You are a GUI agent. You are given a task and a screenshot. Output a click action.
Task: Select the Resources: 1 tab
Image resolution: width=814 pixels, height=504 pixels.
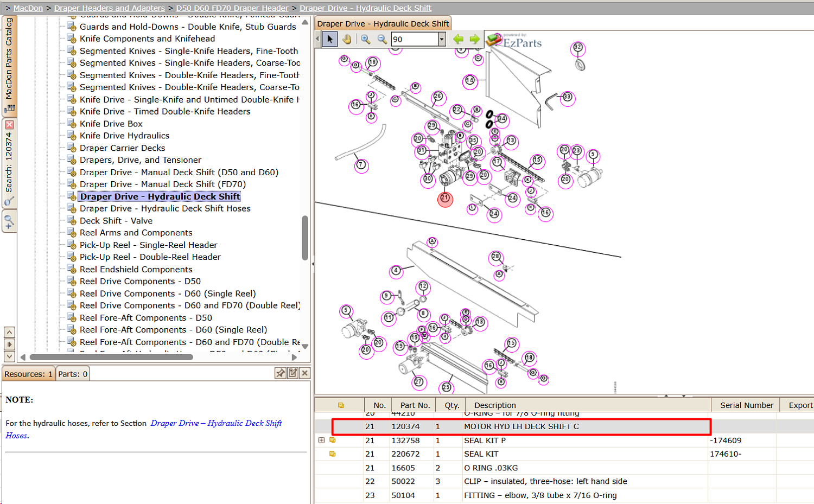tap(28, 374)
